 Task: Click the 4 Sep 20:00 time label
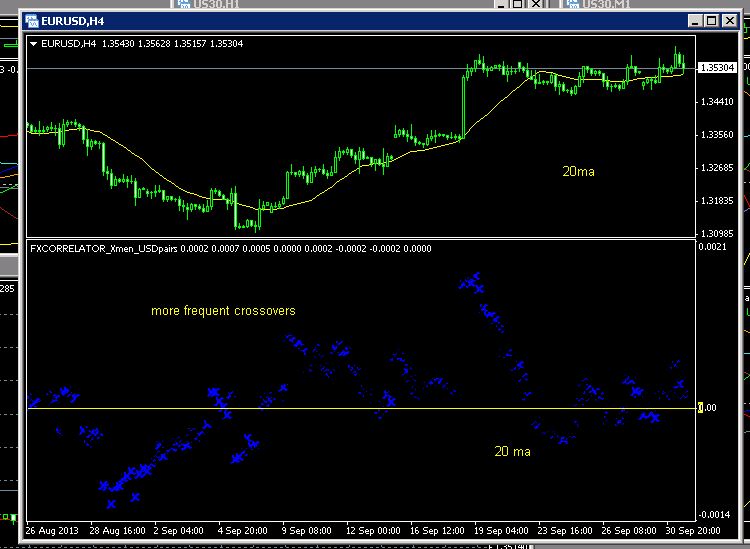243,531
